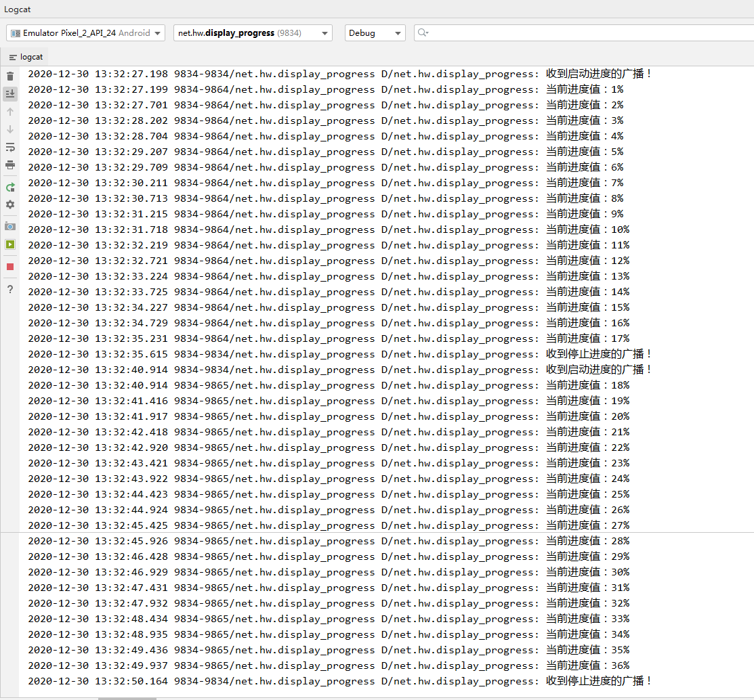The height and width of the screenshot is (700, 754).
Task: Click the log line 当前进度值：17%
Action: point(329,338)
